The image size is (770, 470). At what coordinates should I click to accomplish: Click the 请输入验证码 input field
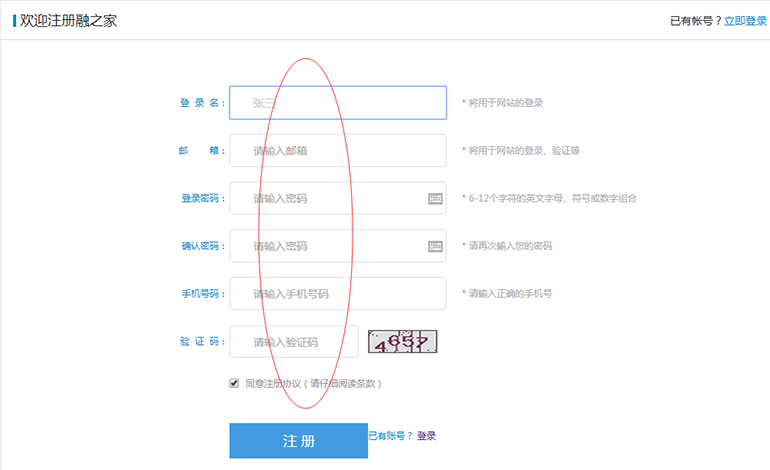click(293, 342)
